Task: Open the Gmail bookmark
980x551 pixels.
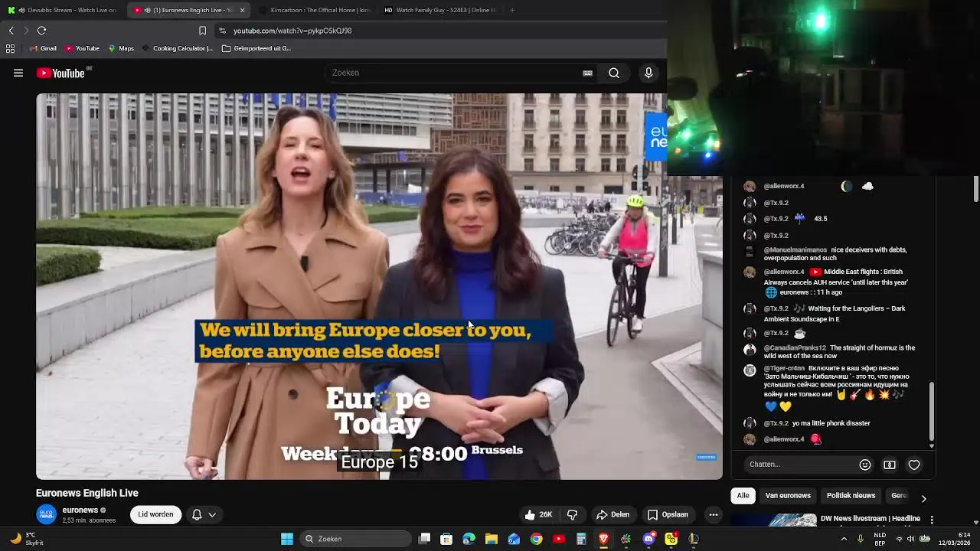Action: (43, 48)
